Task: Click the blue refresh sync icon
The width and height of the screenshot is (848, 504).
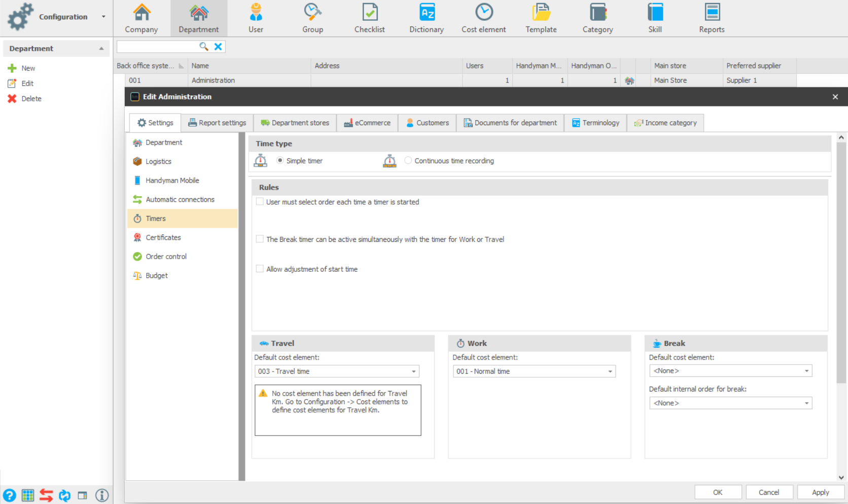Action: (x=64, y=495)
